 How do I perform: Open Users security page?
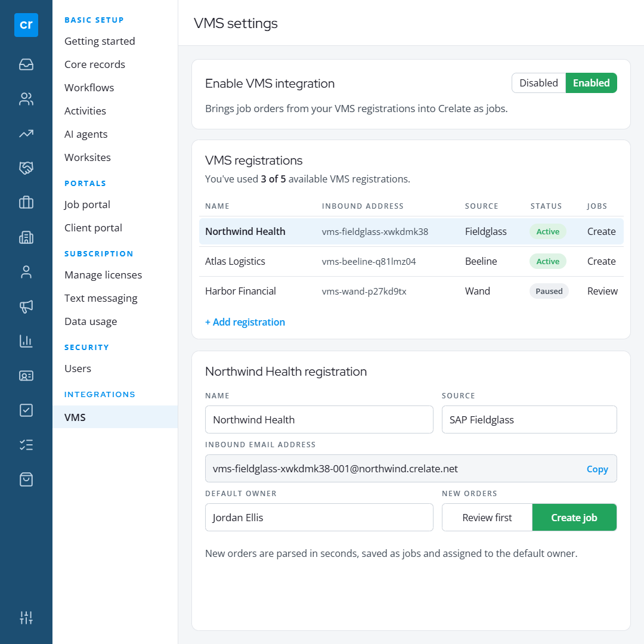click(78, 369)
